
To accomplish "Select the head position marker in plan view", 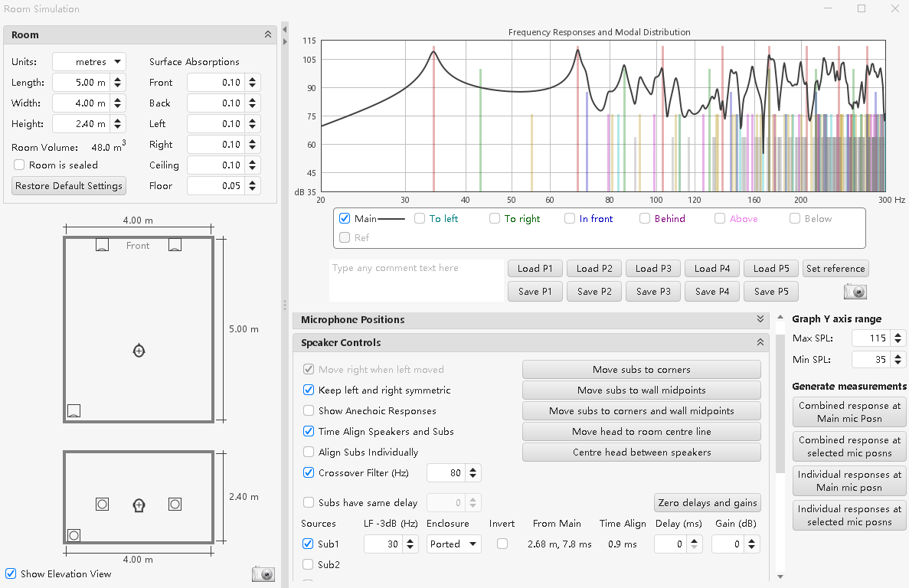I will [139, 351].
